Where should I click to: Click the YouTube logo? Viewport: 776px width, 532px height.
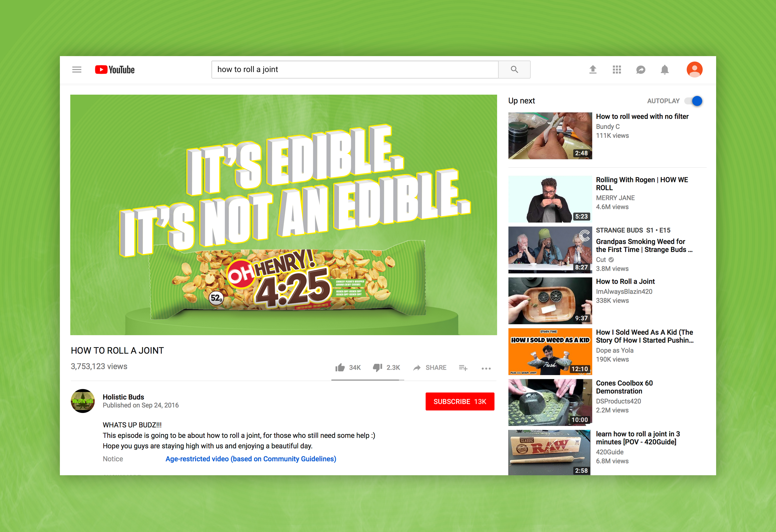point(115,69)
